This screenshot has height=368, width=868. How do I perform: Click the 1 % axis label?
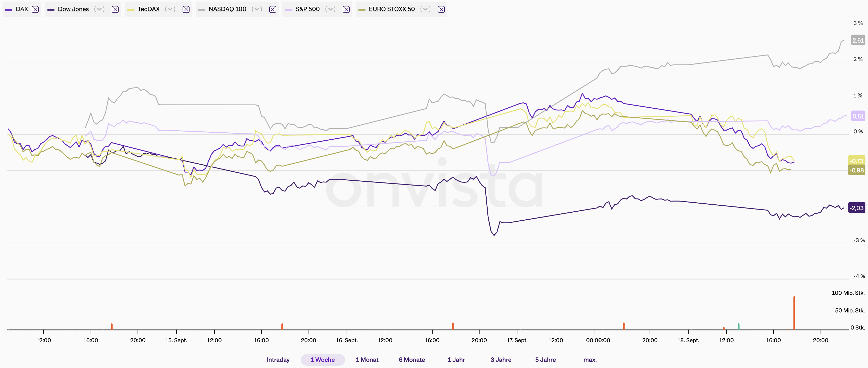[x=858, y=95]
